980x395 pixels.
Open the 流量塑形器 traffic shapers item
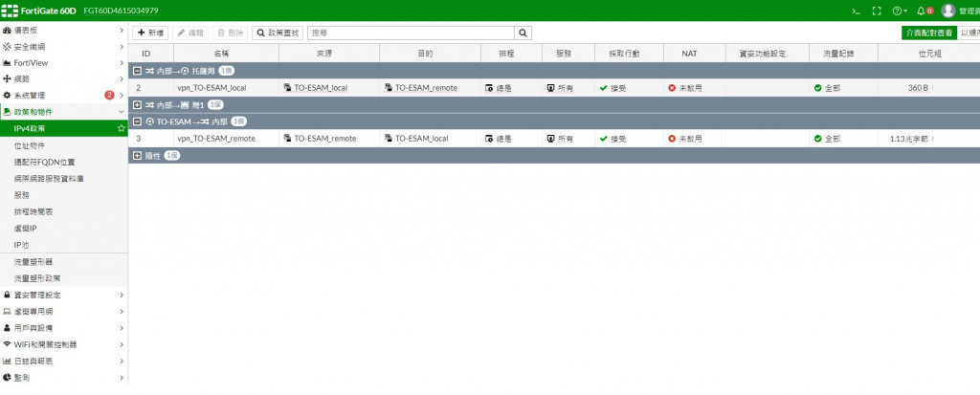[x=64, y=261]
